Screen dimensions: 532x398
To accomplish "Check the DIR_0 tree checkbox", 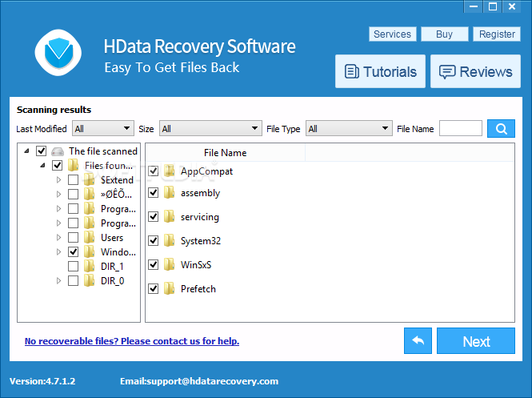I will pos(74,281).
